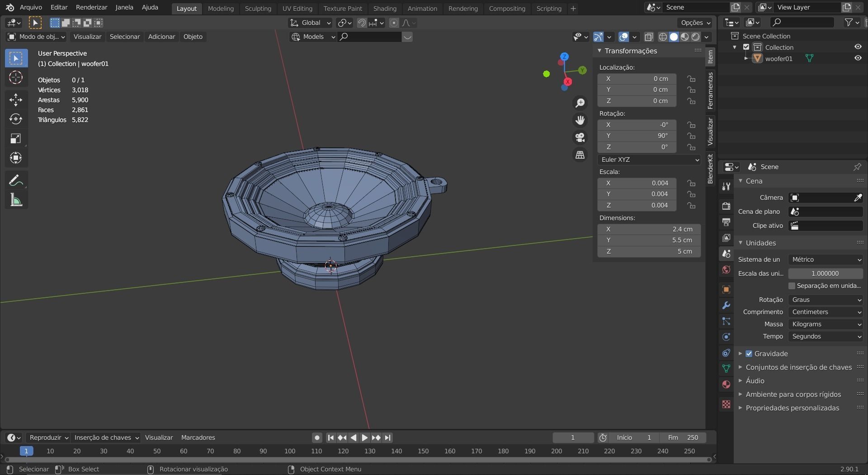The width and height of the screenshot is (868, 475).
Task: Open the Kilograms mass dropdown
Action: click(x=826, y=324)
